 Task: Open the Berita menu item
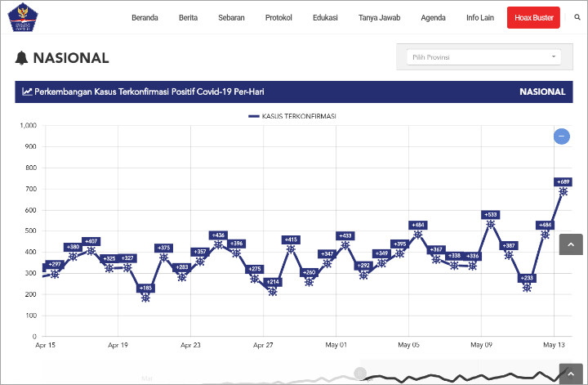[189, 18]
